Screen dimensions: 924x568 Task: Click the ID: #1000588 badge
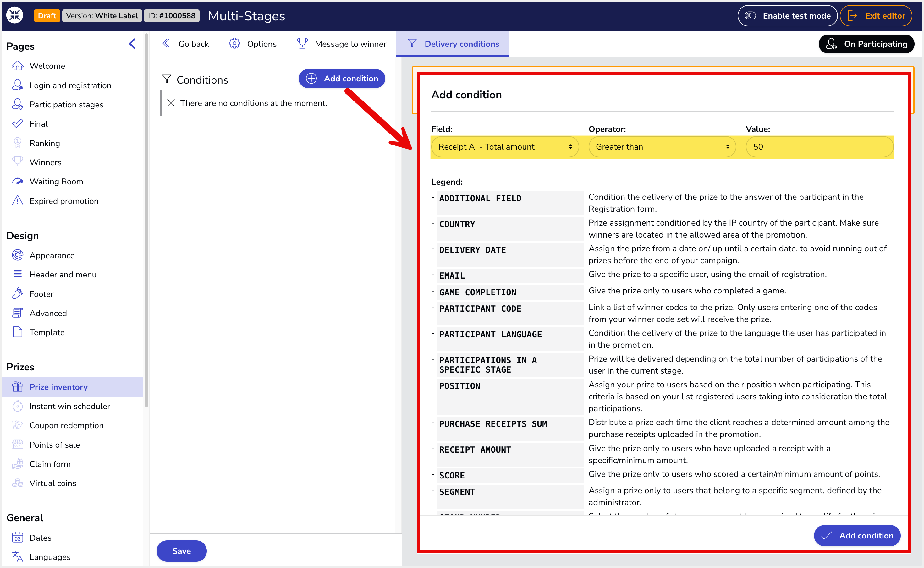(x=171, y=15)
